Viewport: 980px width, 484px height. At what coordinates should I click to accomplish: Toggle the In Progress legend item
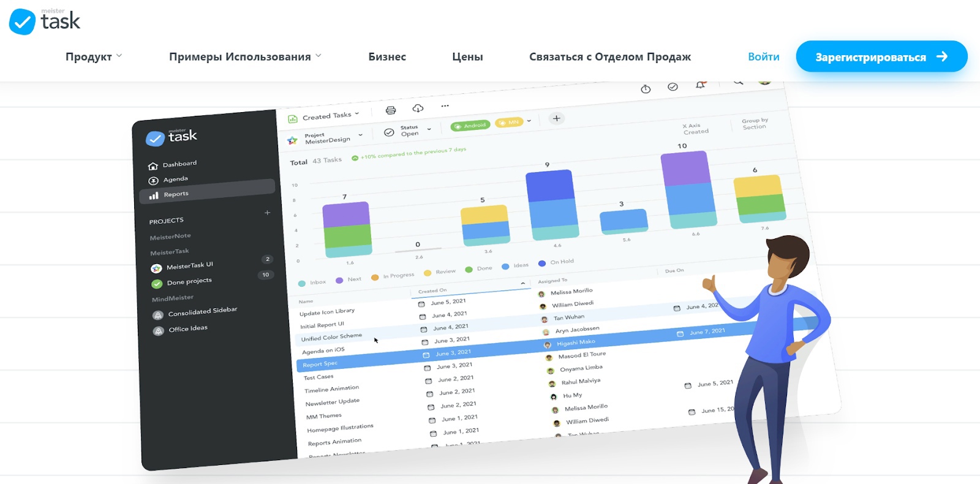(393, 276)
